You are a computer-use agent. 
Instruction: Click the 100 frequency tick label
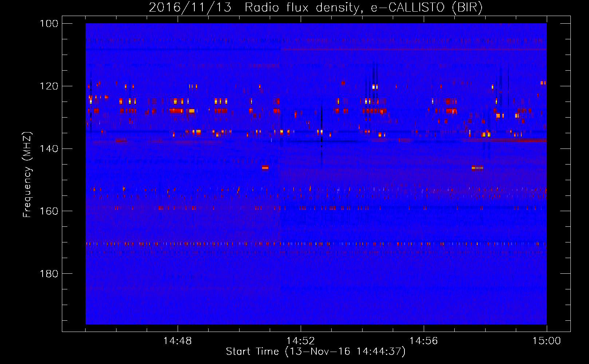click(x=49, y=24)
